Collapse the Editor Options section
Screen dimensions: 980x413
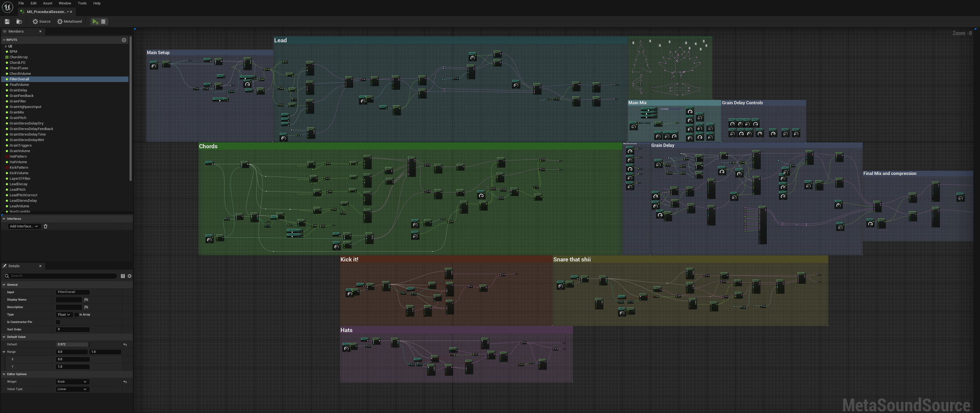tap(4, 374)
